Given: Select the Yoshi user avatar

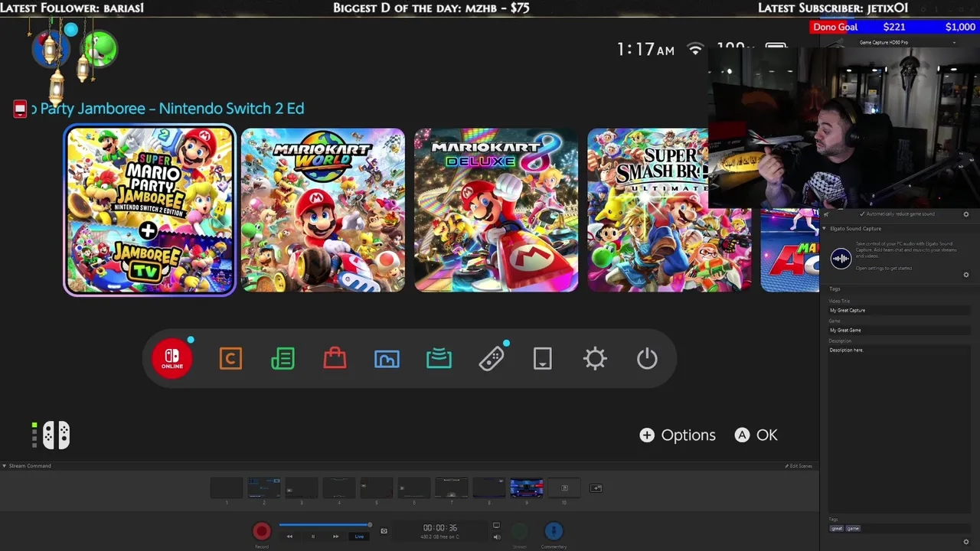Looking at the screenshot, I should coord(100,49).
